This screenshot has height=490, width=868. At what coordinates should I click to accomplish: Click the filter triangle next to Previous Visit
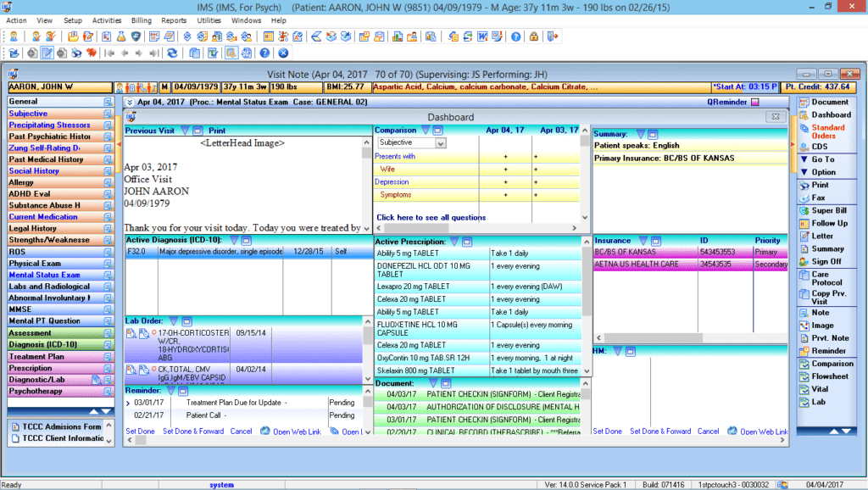tap(185, 131)
